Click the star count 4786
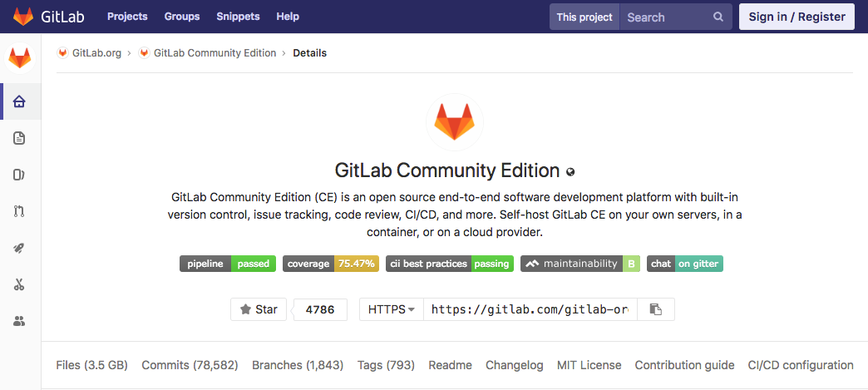Viewport: 868px width, 390px height. pyautogui.click(x=320, y=309)
